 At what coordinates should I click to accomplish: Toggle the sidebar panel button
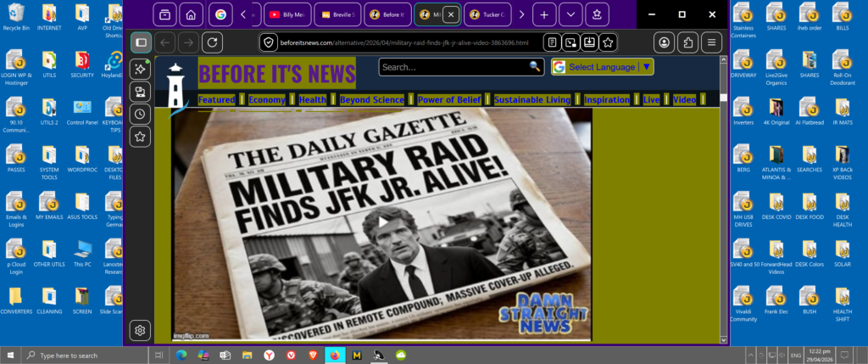click(x=141, y=42)
